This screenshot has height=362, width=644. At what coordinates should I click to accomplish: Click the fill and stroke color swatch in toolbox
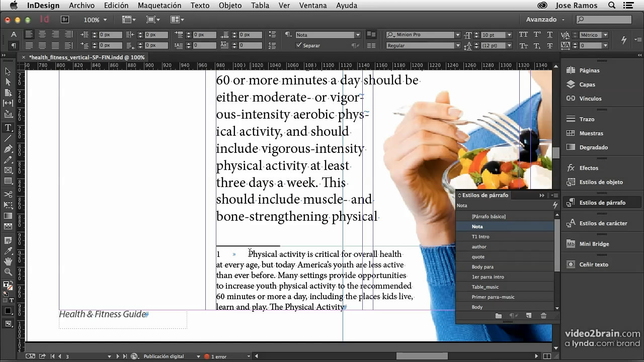pos(8,285)
